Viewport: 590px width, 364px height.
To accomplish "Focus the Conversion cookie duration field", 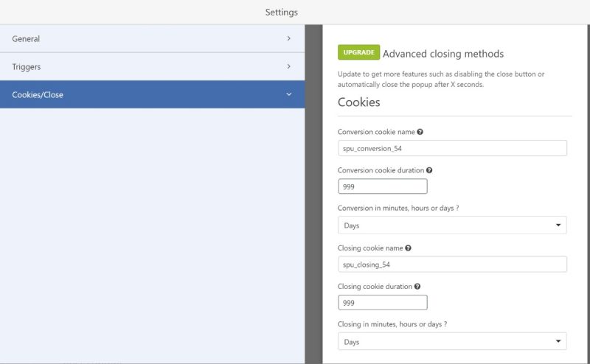I will pos(383,186).
